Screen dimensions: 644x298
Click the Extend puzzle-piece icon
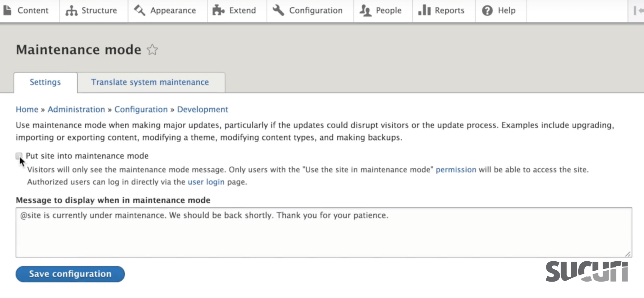click(x=218, y=10)
